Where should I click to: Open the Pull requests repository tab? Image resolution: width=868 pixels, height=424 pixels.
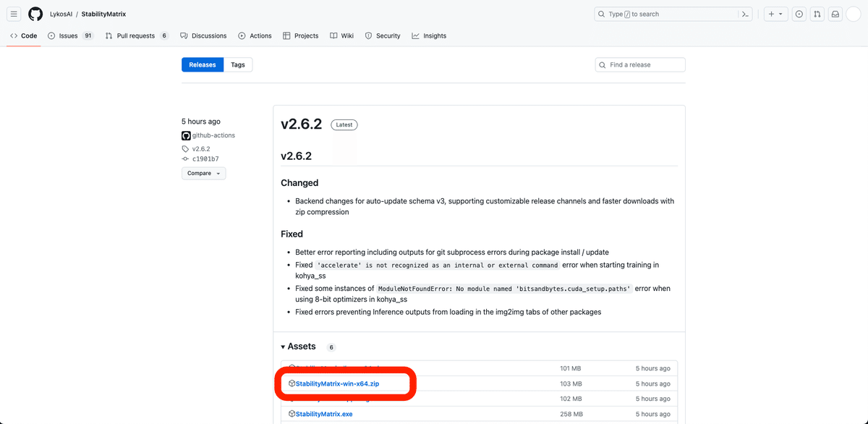pyautogui.click(x=136, y=35)
